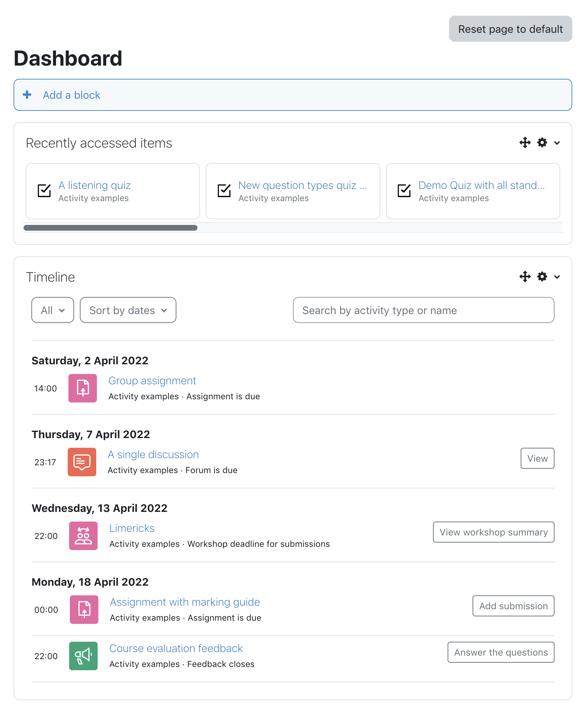Expand the All filter dropdown
This screenshot has height=708, width=588.
click(x=53, y=310)
